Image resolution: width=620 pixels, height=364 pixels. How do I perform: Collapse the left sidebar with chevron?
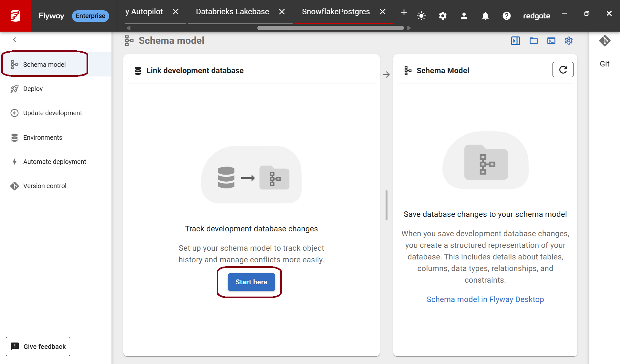(15, 40)
